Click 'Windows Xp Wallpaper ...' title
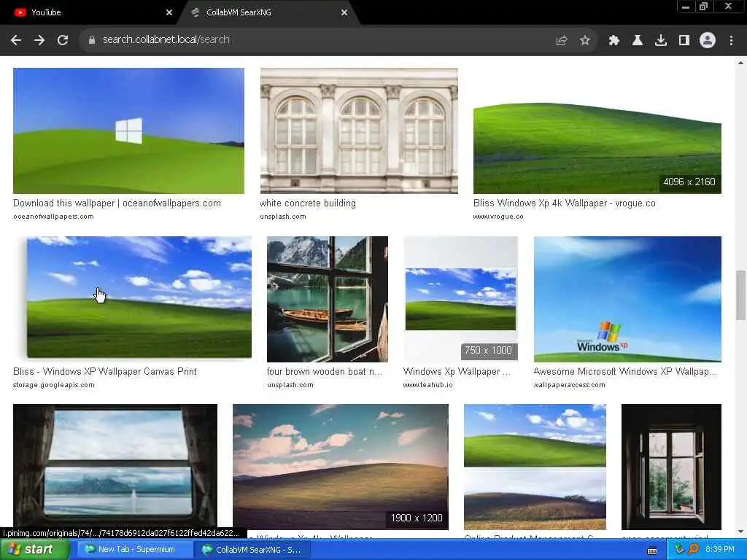Image resolution: width=747 pixels, height=560 pixels. (x=457, y=371)
